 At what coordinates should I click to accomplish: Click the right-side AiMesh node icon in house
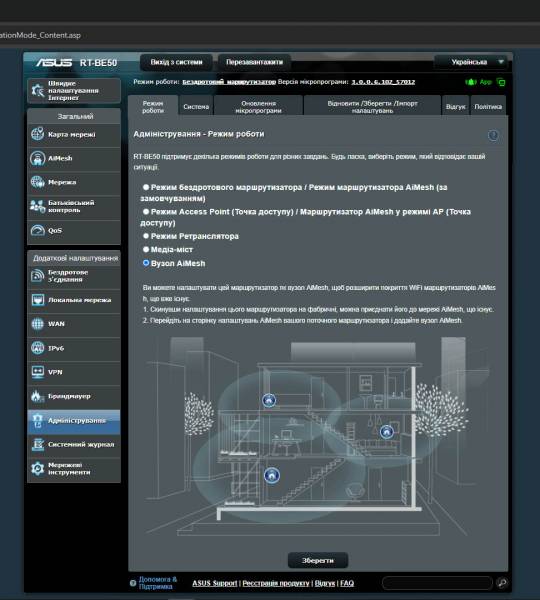387,432
